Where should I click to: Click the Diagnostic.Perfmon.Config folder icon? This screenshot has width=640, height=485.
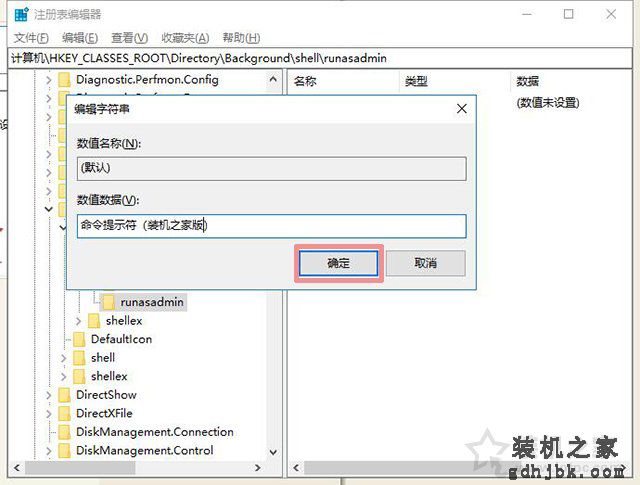pyautogui.click(x=64, y=80)
